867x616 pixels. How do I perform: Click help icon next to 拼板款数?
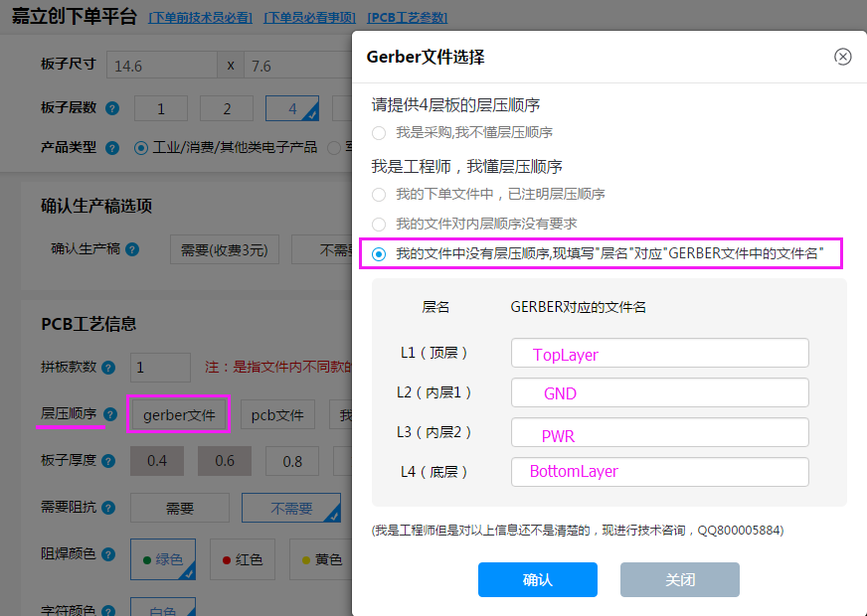[108, 368]
